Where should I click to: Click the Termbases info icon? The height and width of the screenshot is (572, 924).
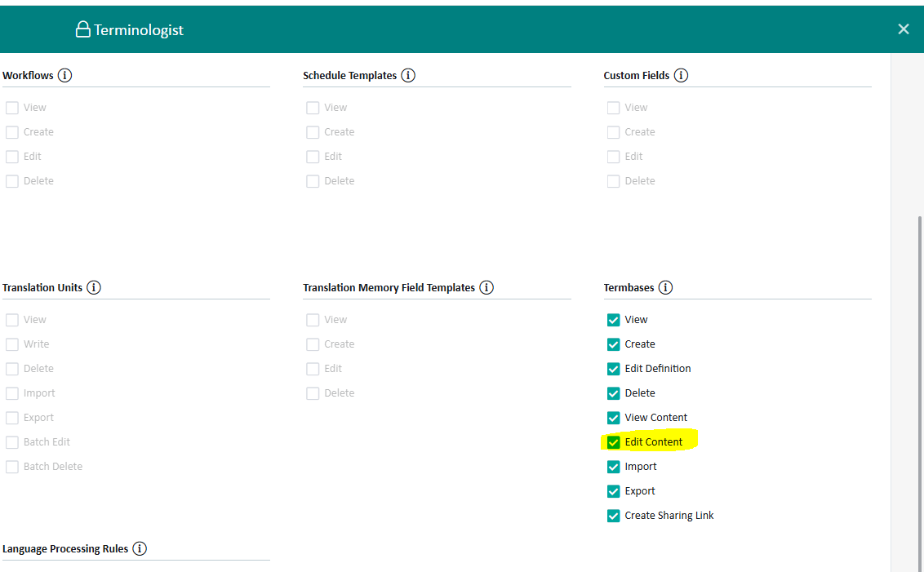[x=665, y=286]
